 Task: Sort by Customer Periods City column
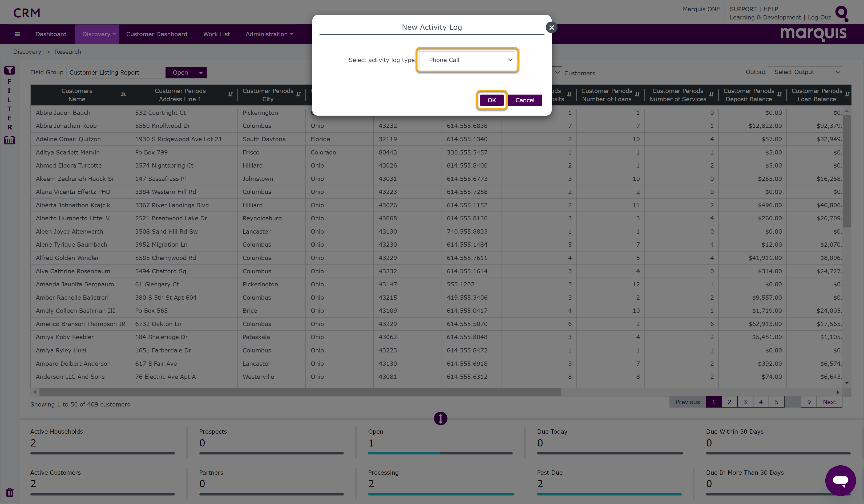[x=299, y=94]
